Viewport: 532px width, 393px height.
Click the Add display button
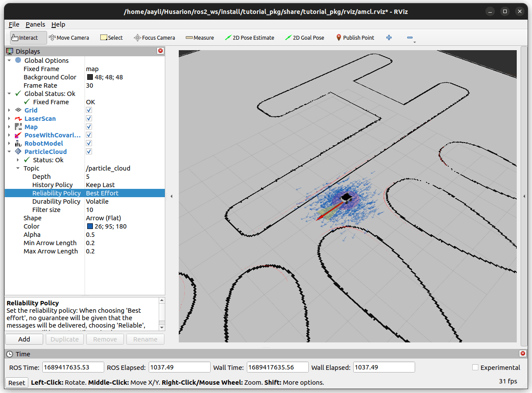click(24, 339)
